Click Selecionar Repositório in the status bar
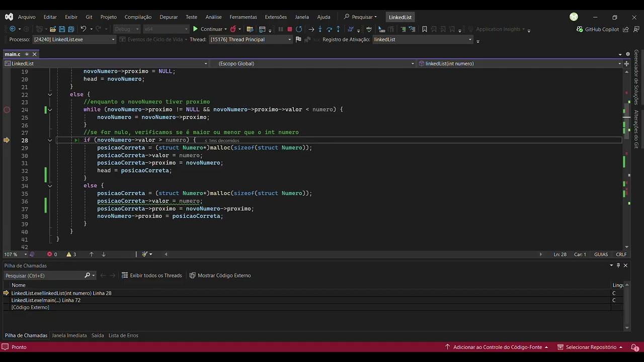 click(591, 347)
